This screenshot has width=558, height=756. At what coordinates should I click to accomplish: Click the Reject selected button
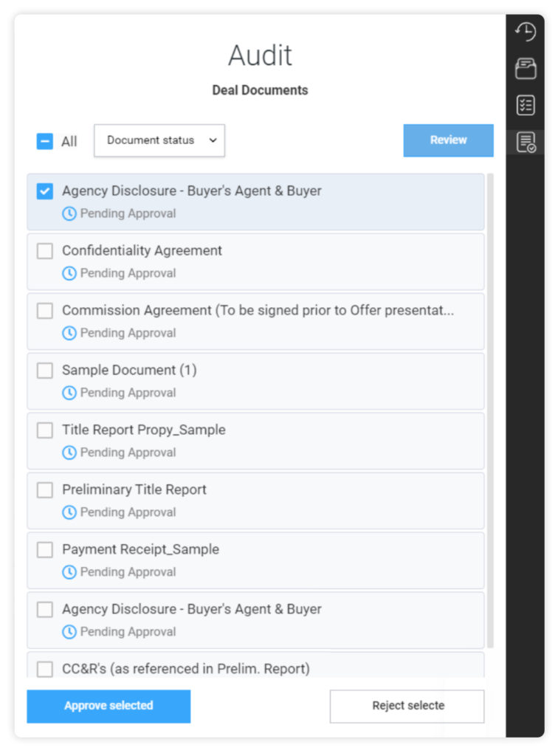[x=407, y=706]
